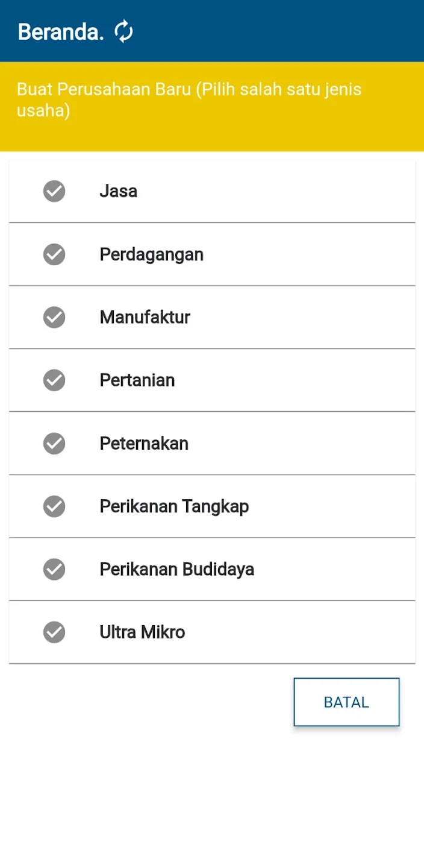Tap the refresh icon in the header
Image resolution: width=424 pixels, height=868 pixels.
(x=123, y=31)
